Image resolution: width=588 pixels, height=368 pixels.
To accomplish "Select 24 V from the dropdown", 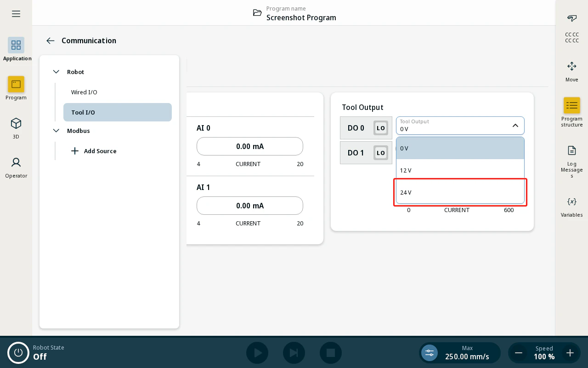I will click(460, 192).
